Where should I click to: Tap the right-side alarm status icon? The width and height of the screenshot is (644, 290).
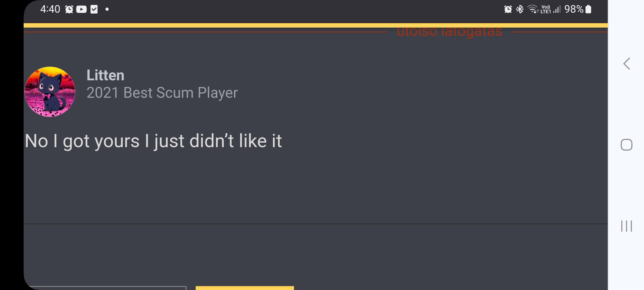coord(508,9)
